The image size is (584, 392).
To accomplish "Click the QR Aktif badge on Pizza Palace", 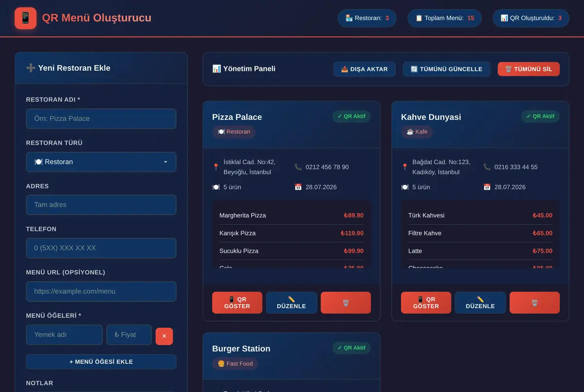I will [351, 117].
